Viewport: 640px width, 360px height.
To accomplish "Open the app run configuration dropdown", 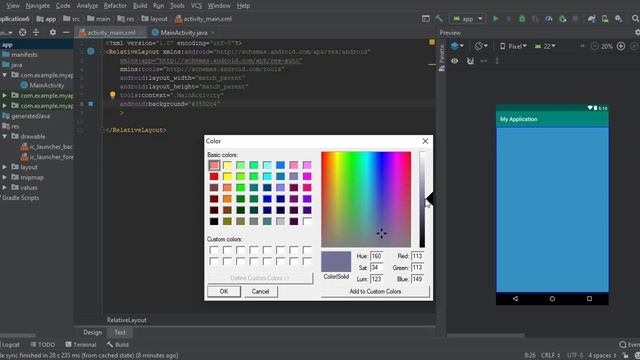I will pos(468,19).
